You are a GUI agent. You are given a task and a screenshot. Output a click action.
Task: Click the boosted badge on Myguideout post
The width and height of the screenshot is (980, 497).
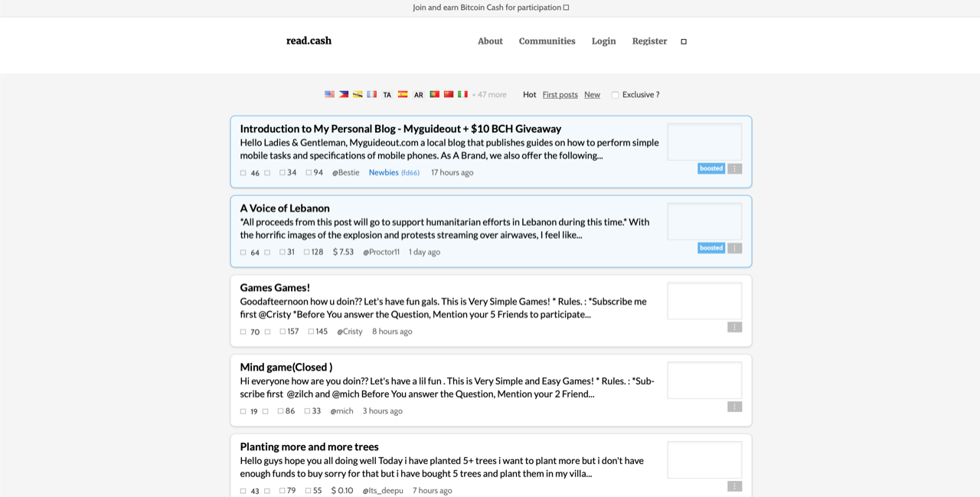coord(711,168)
